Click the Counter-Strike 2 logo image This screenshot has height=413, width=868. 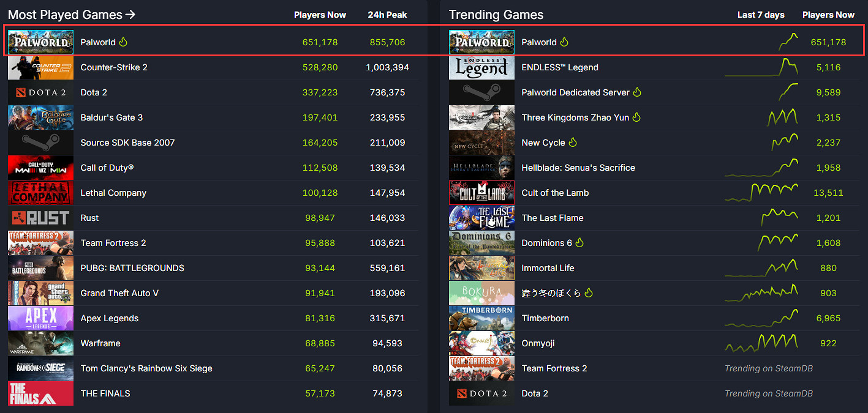pos(40,67)
